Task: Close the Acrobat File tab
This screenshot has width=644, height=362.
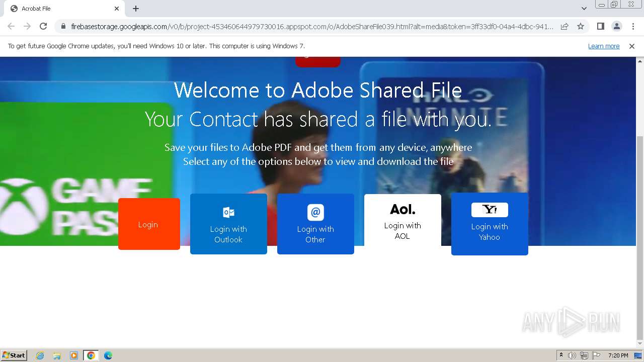Action: coord(117,9)
